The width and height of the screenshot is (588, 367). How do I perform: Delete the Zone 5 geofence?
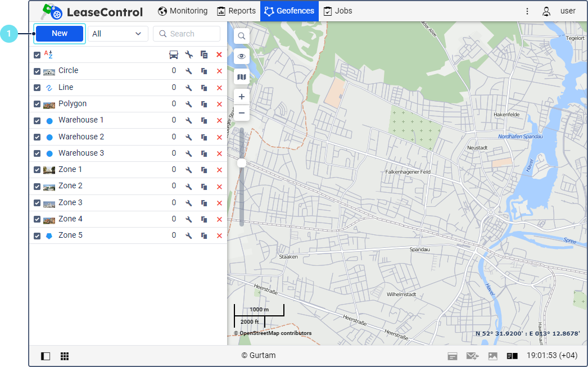pyautogui.click(x=219, y=236)
